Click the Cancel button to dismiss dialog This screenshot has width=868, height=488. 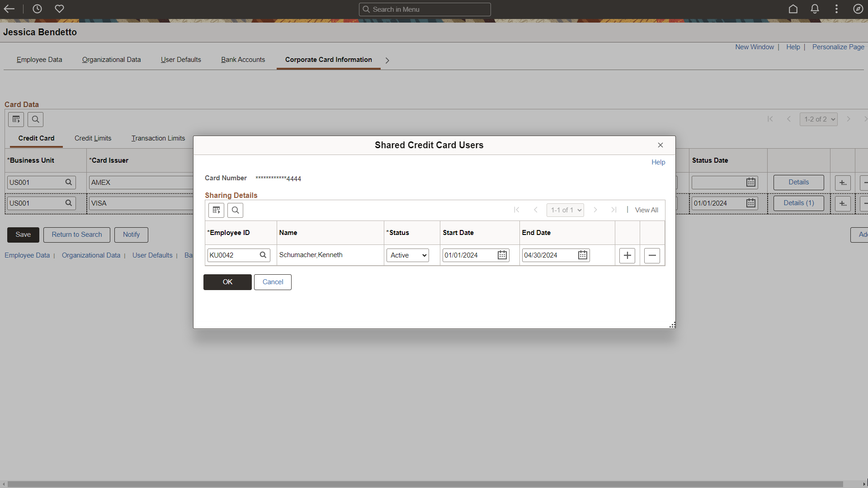pos(273,281)
